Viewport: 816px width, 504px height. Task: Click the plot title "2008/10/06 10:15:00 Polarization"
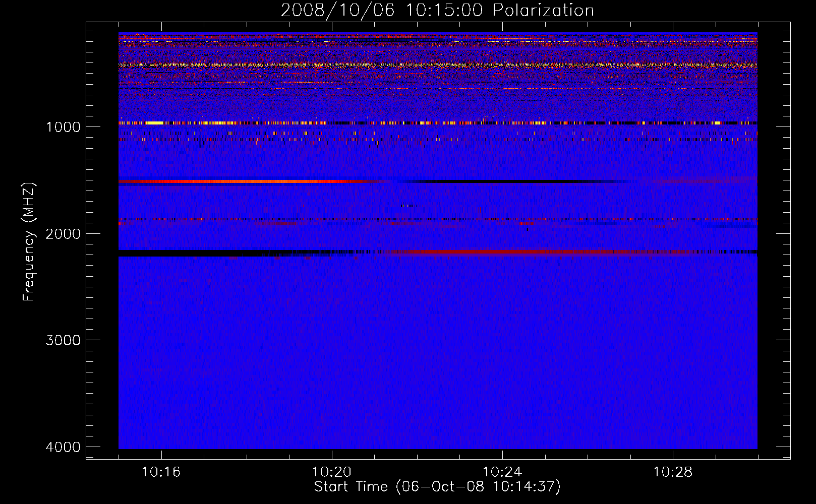[437, 11]
